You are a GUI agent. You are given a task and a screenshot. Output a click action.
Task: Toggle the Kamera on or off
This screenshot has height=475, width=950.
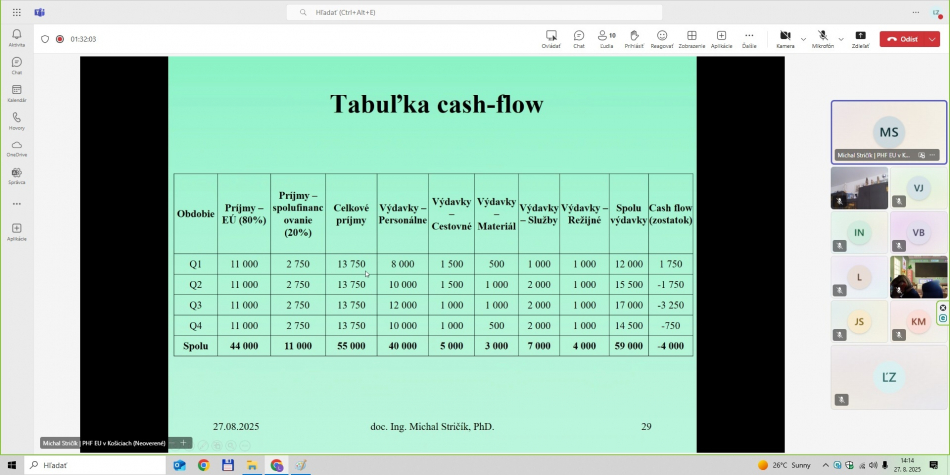[785, 38]
